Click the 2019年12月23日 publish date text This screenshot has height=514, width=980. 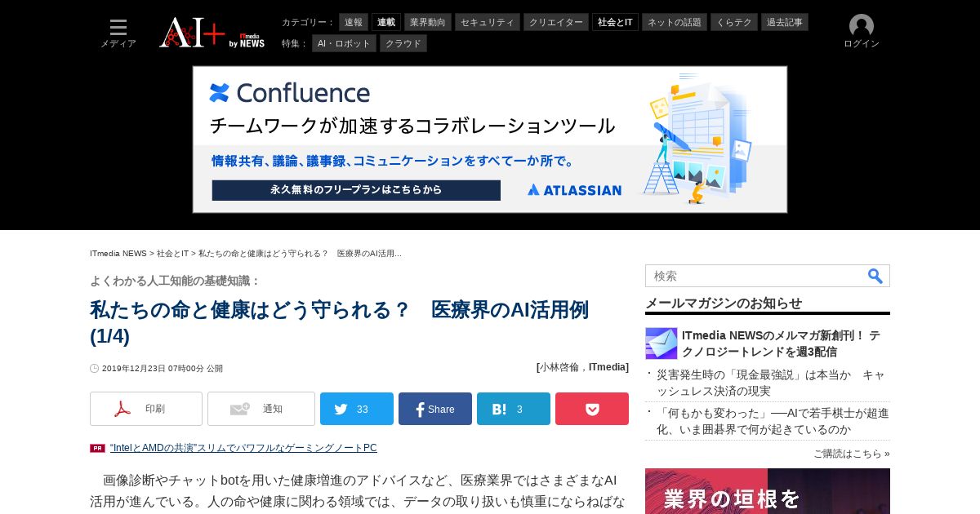162,369
